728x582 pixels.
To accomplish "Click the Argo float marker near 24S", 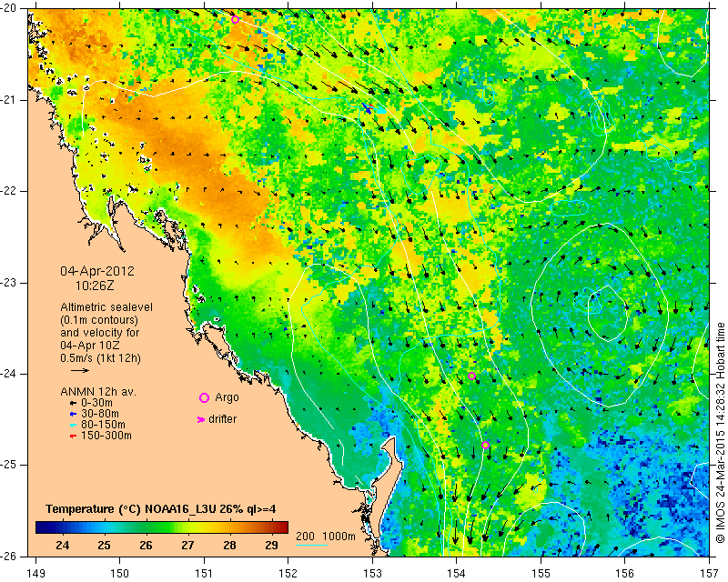I will pyautogui.click(x=471, y=376).
